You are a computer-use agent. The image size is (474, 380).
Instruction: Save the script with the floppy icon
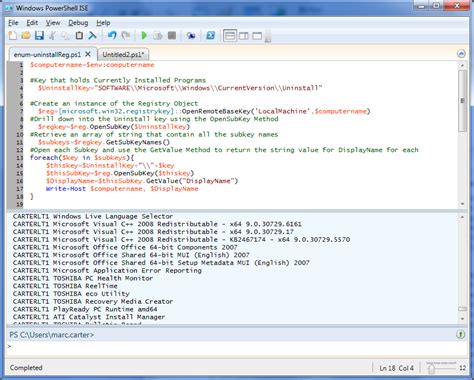(39, 35)
